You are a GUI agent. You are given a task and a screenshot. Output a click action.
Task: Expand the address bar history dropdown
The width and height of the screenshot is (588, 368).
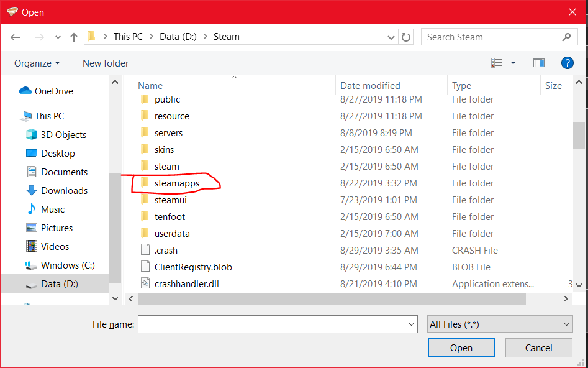pyautogui.click(x=391, y=37)
